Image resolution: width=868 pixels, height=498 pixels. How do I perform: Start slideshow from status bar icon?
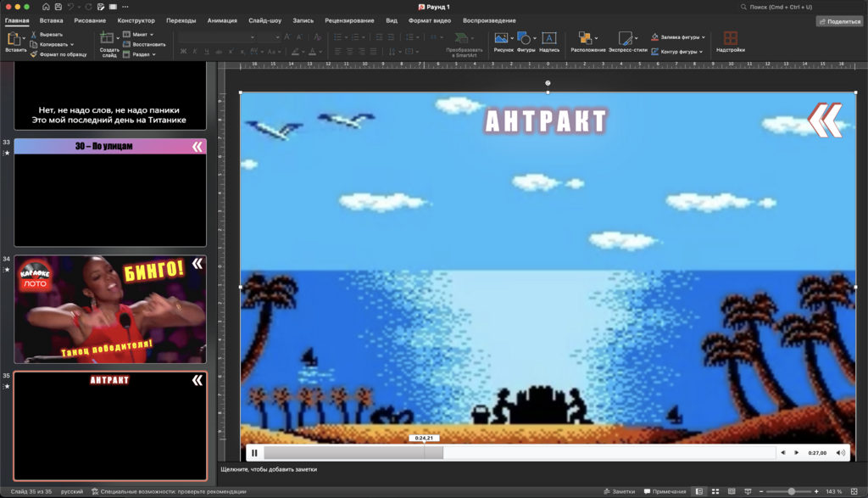(x=748, y=491)
